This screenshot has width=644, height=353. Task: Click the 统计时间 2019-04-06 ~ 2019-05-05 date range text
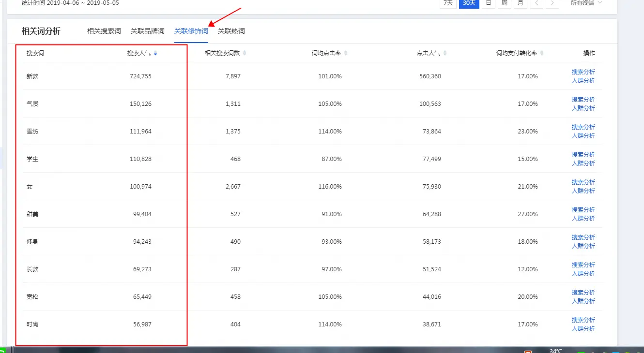pos(70,3)
